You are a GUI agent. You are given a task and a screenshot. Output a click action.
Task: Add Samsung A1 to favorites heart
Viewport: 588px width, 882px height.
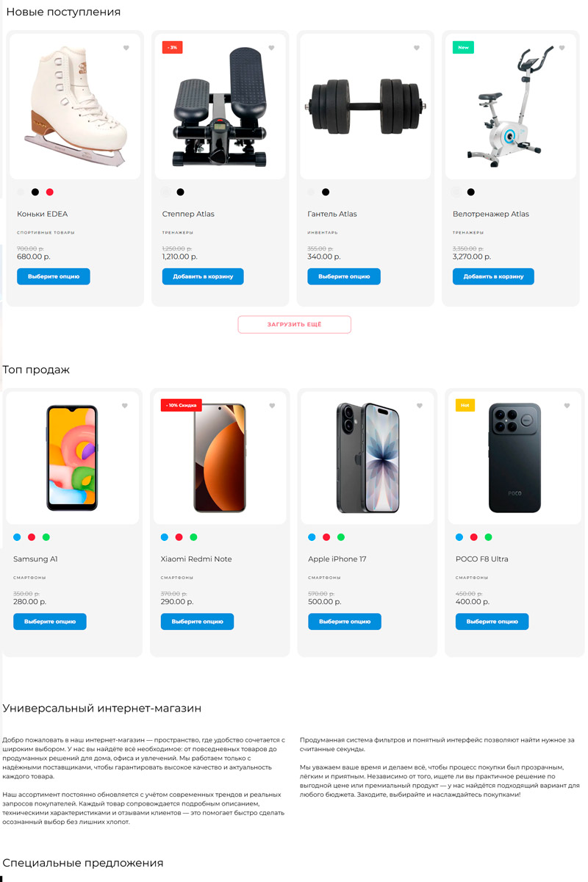125,406
